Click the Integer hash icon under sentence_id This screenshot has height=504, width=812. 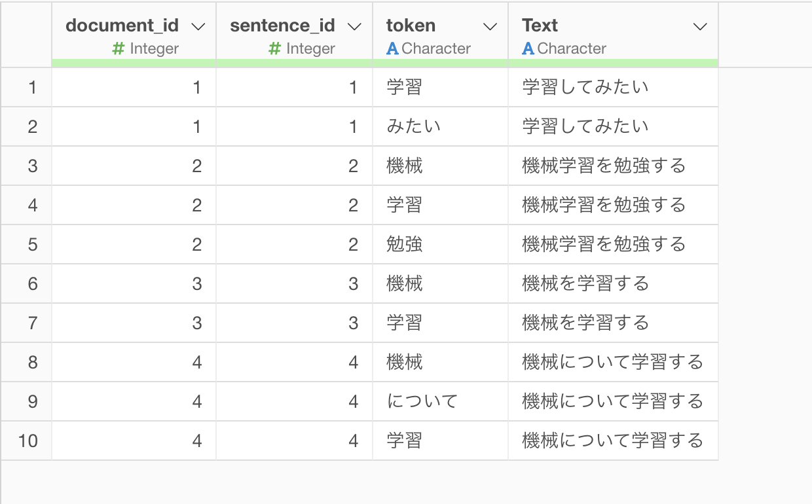click(275, 48)
